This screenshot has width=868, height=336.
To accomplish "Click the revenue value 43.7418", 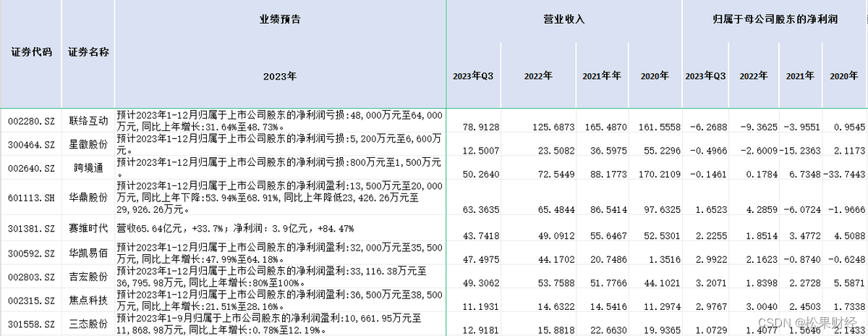I will click(480, 236).
